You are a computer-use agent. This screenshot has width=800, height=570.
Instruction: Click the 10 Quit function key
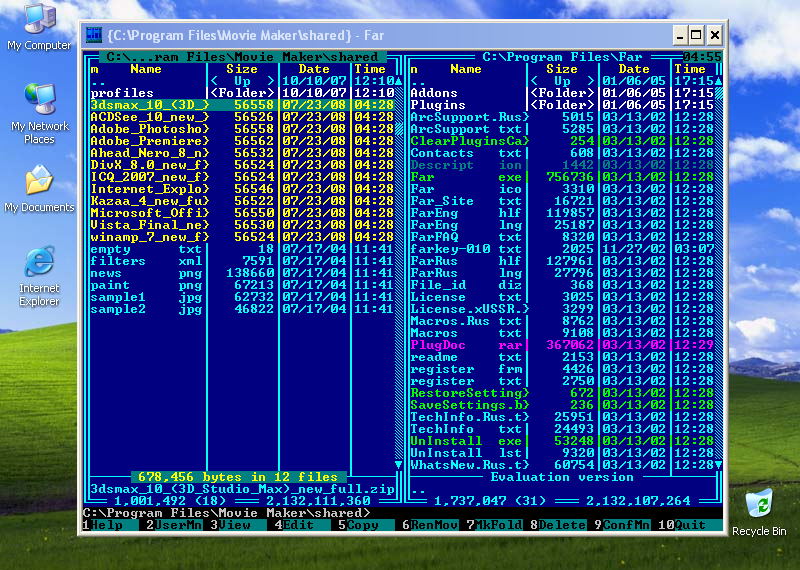pos(690,525)
